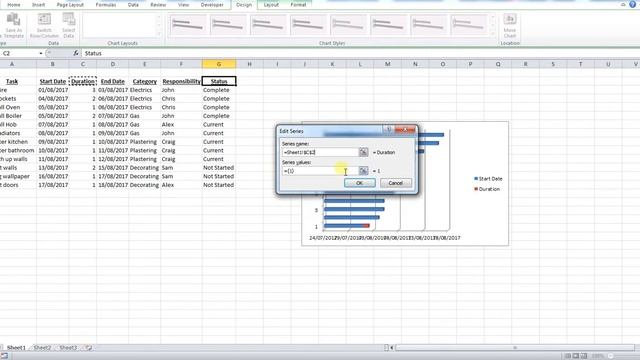Click the End Date header cell
The image size is (640, 360).
click(x=113, y=81)
